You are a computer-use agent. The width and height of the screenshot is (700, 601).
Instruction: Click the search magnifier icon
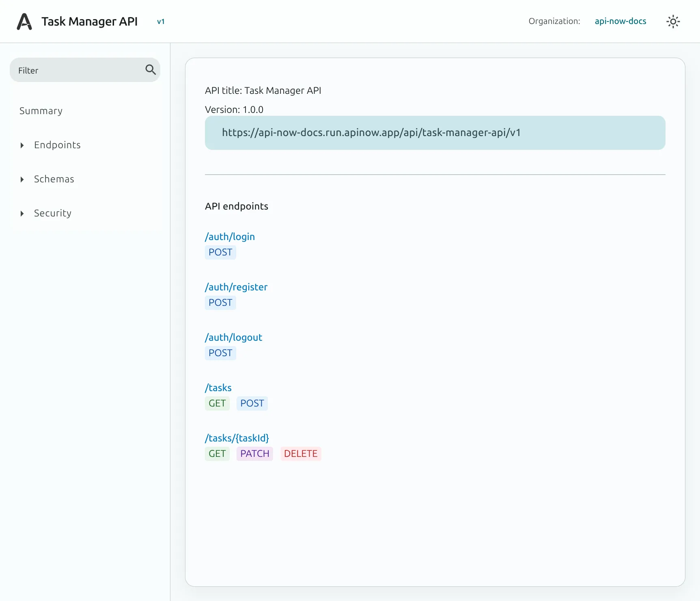click(x=151, y=70)
